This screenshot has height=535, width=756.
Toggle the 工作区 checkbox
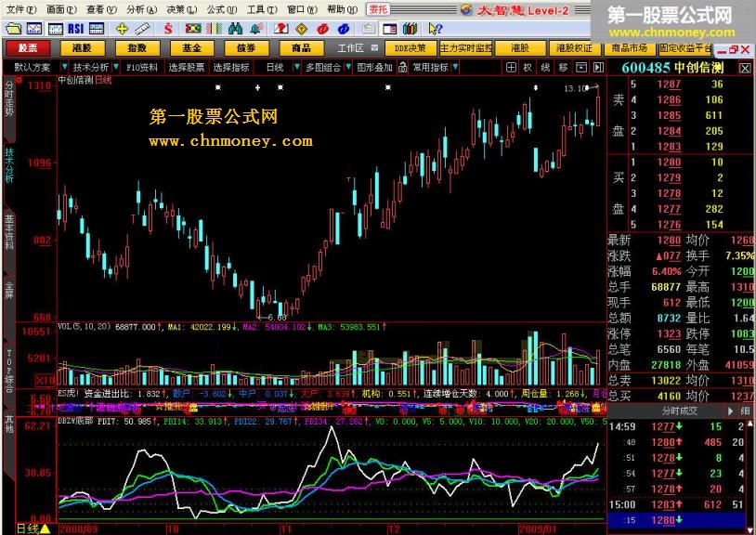[374, 47]
